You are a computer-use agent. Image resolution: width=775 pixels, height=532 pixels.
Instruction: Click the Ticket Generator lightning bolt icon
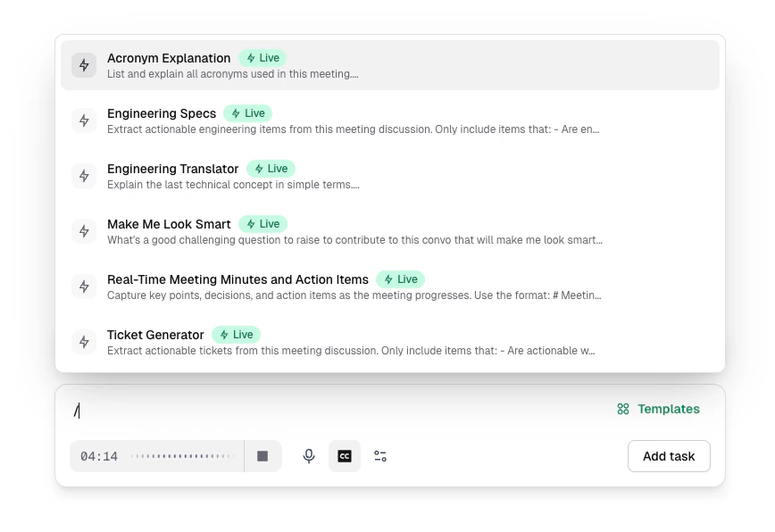pyautogui.click(x=84, y=342)
